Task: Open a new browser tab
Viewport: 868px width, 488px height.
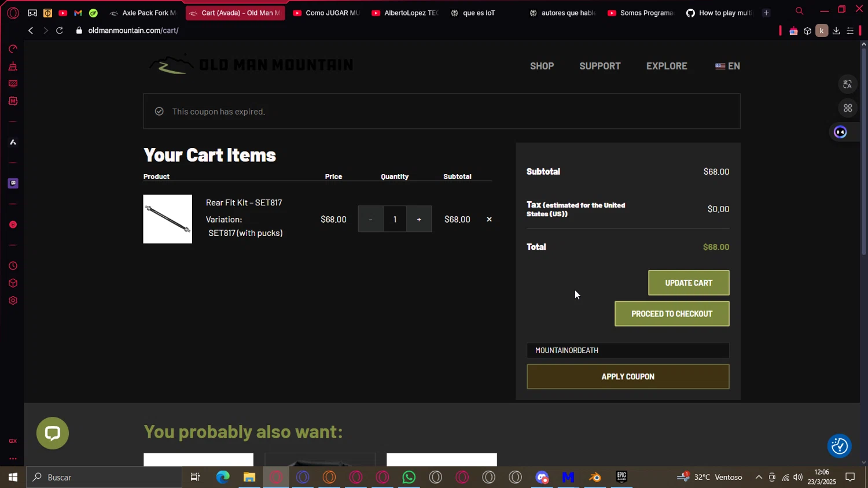Action: pos(766,13)
